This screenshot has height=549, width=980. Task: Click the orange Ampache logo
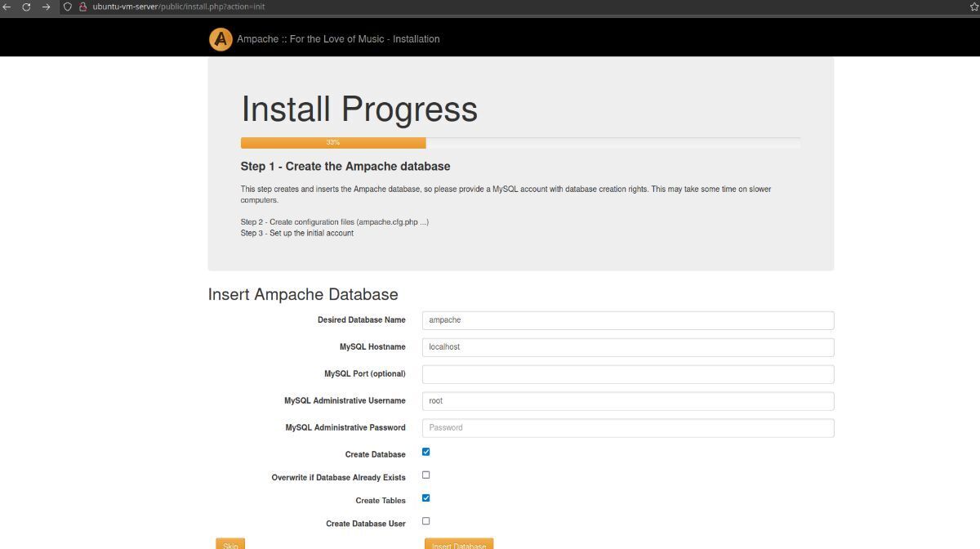[220, 39]
